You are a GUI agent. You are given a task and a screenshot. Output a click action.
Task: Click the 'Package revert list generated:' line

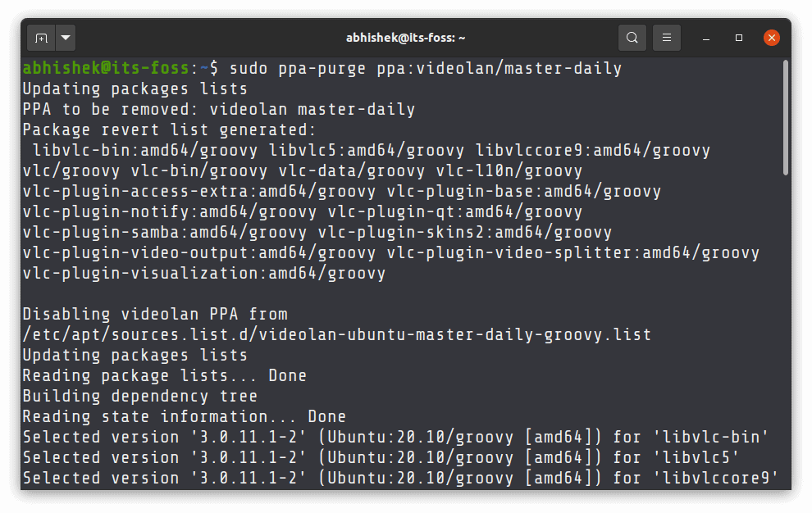(x=169, y=129)
